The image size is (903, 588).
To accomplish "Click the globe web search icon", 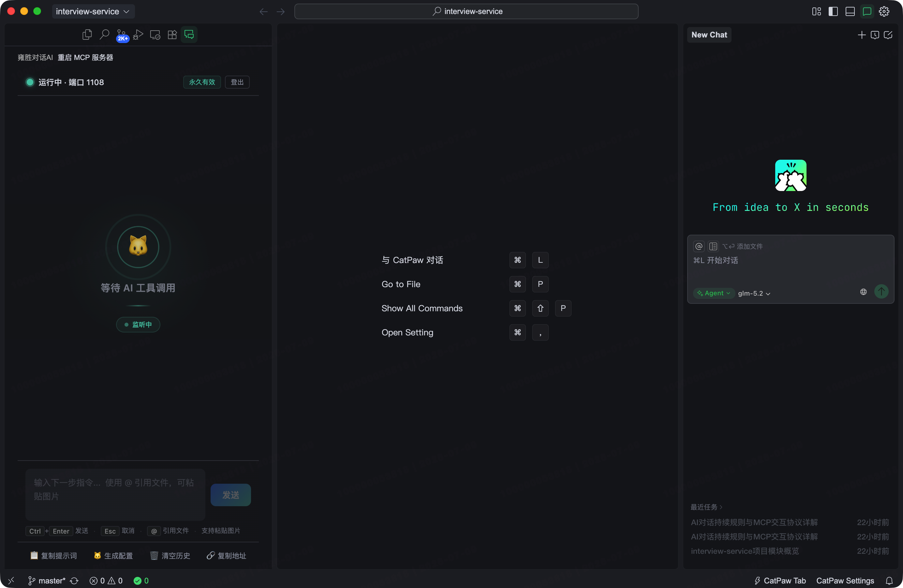I will tap(863, 292).
